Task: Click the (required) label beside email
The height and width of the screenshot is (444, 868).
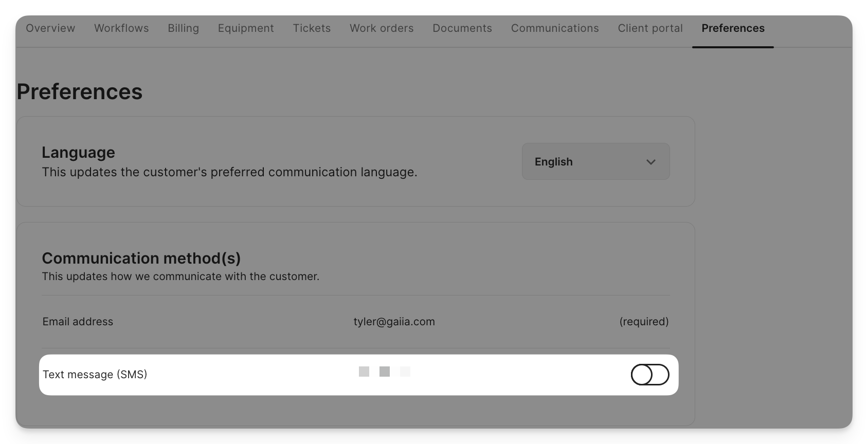Action: coord(644,322)
